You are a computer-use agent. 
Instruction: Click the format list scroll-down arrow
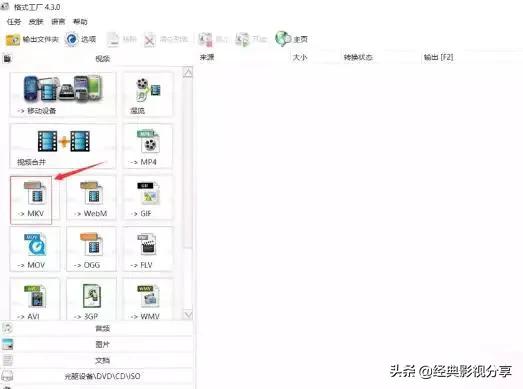[x=188, y=315]
